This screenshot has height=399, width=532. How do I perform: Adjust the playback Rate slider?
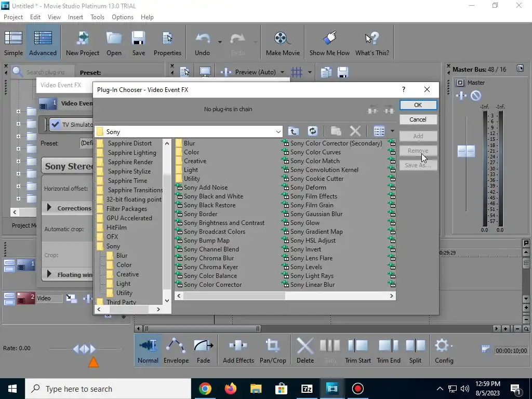pos(85,349)
